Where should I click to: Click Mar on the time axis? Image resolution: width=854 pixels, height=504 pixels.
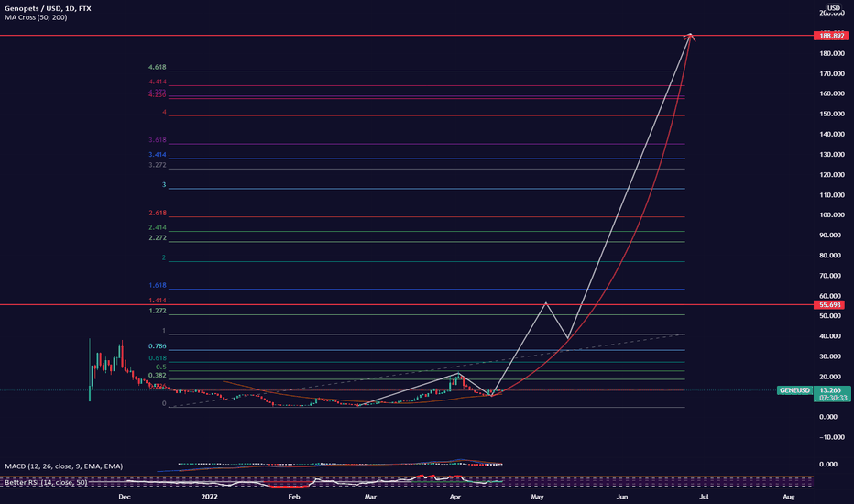click(370, 497)
